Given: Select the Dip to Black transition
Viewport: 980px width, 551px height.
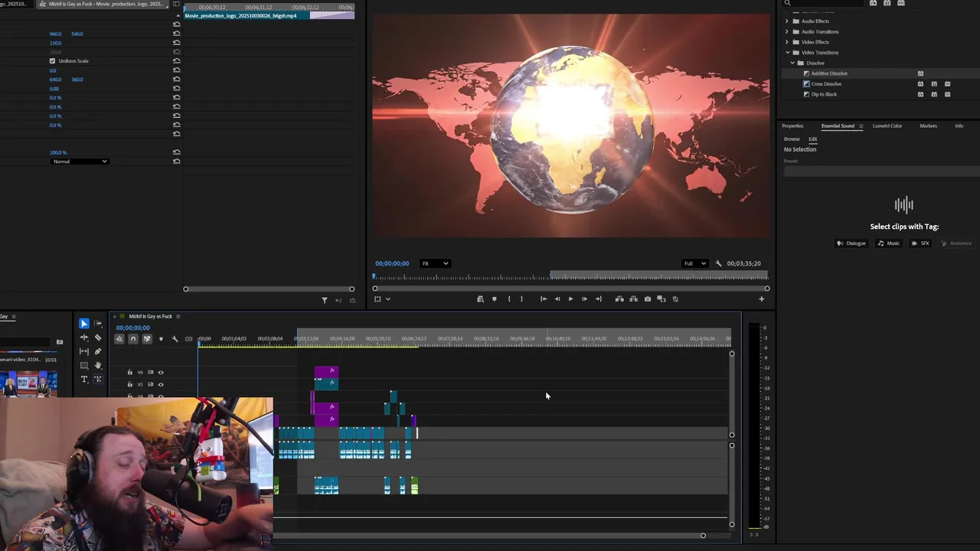Looking at the screenshot, I should 824,94.
